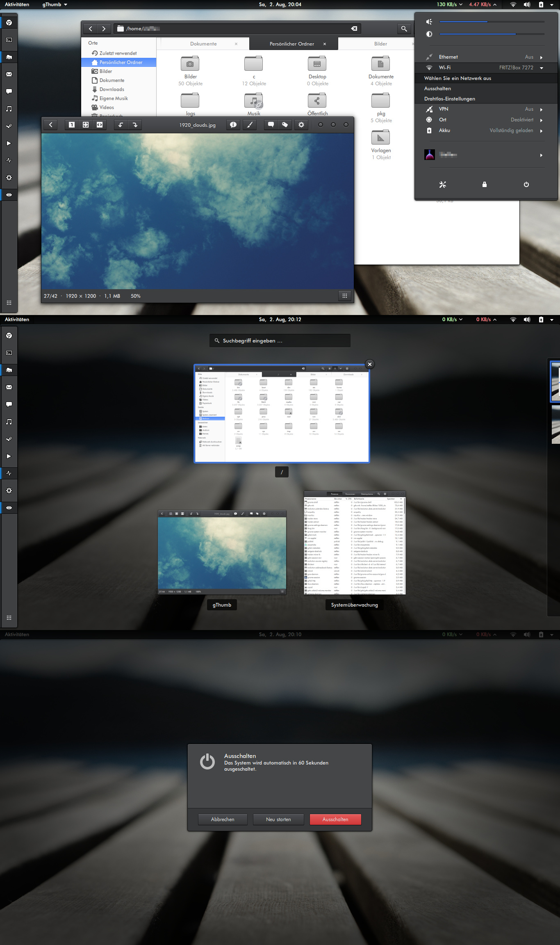Clear the /home path bar in file manager
Image resolution: width=560 pixels, height=945 pixels.
tap(354, 29)
